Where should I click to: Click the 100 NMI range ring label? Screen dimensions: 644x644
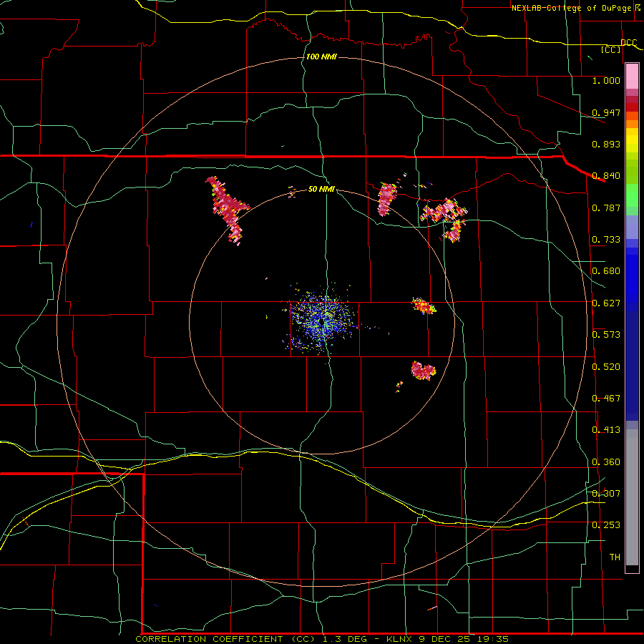pos(321,57)
